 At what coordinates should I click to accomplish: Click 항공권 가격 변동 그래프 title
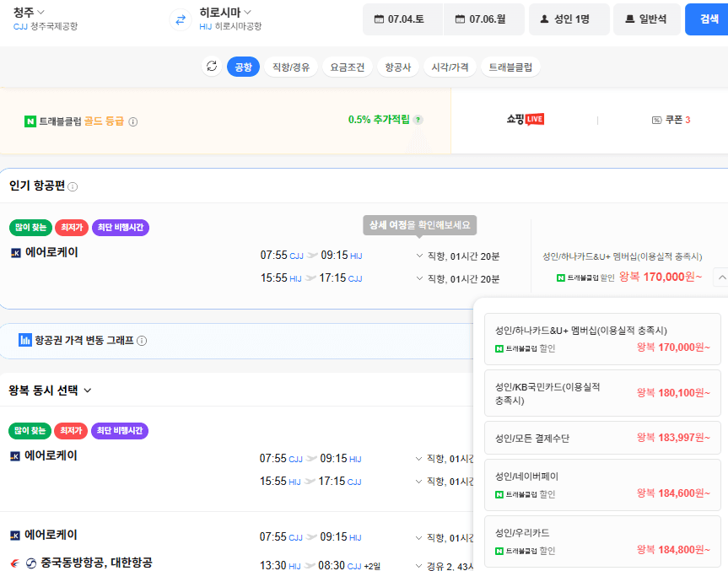click(x=84, y=340)
